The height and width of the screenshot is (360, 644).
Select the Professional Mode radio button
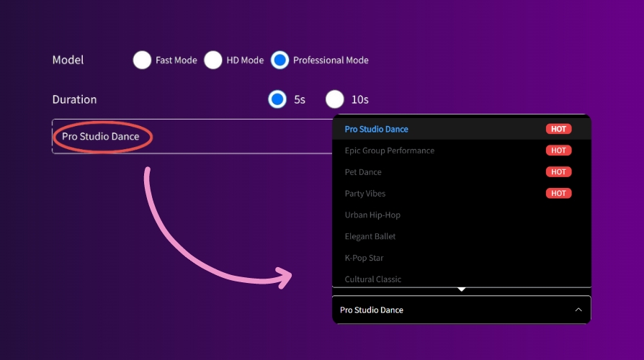279,60
